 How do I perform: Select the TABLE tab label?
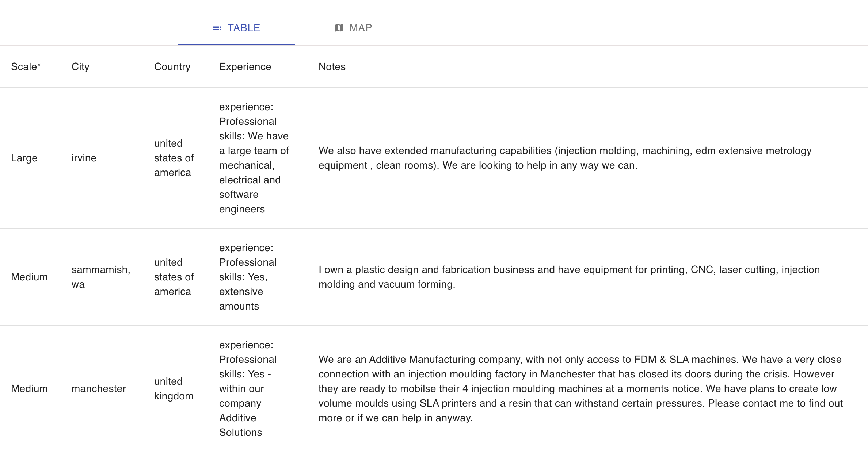point(244,28)
